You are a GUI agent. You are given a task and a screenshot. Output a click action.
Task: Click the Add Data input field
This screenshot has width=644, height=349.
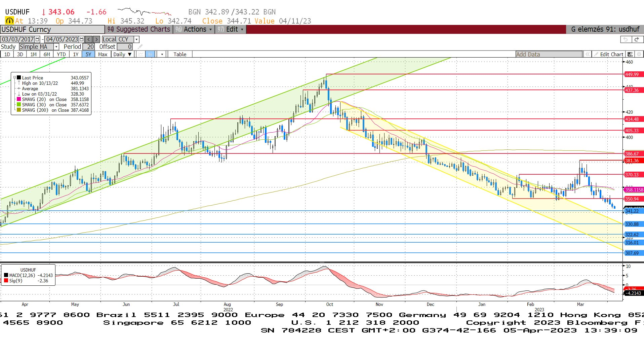point(549,54)
